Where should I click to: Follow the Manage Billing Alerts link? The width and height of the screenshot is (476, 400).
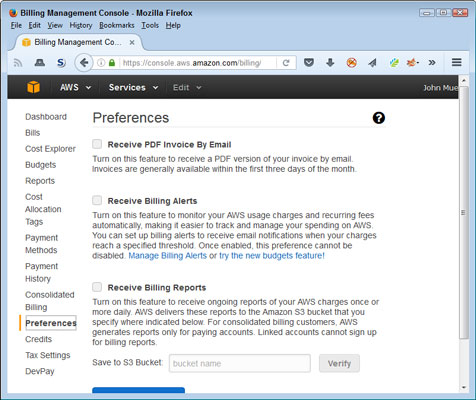click(x=168, y=256)
